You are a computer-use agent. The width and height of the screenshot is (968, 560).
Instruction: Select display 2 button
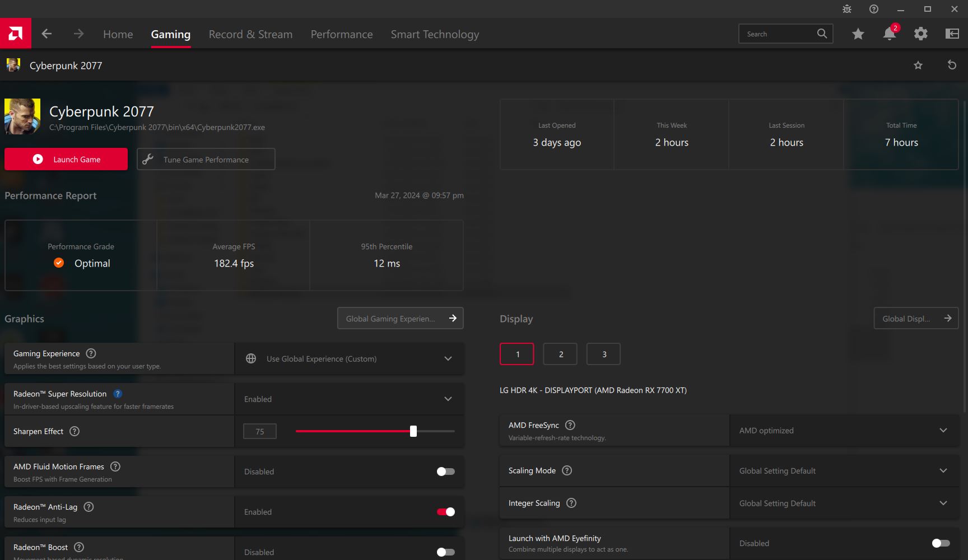[x=560, y=354]
